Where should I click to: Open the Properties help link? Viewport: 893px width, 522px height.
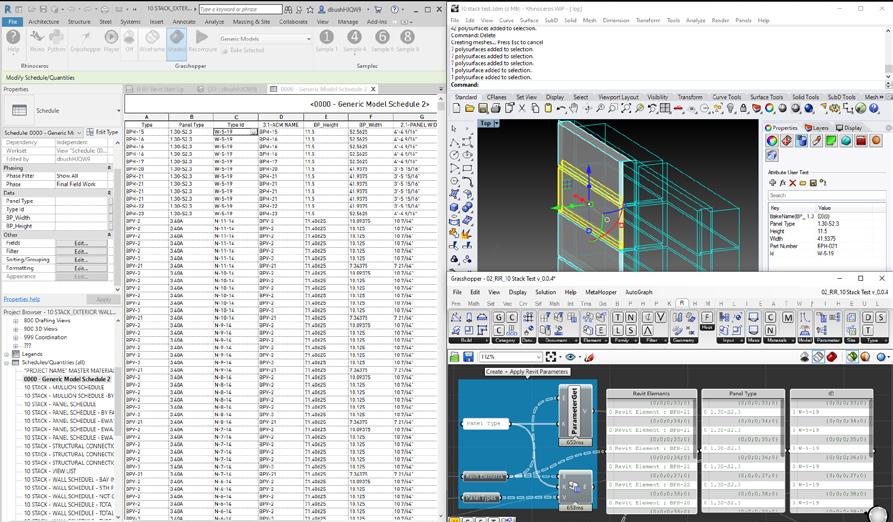(x=21, y=299)
